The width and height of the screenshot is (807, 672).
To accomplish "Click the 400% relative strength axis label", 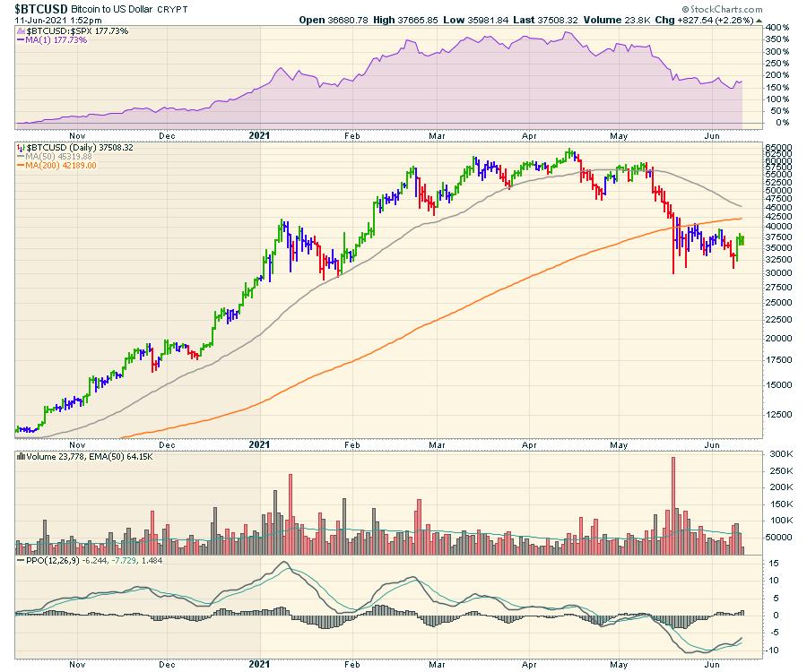I will click(777, 29).
